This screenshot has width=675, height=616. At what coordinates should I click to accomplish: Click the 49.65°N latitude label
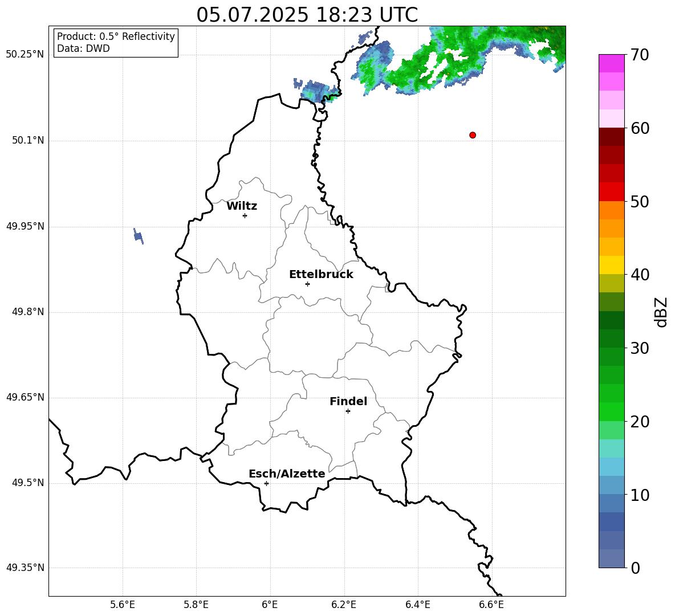pos(25,397)
